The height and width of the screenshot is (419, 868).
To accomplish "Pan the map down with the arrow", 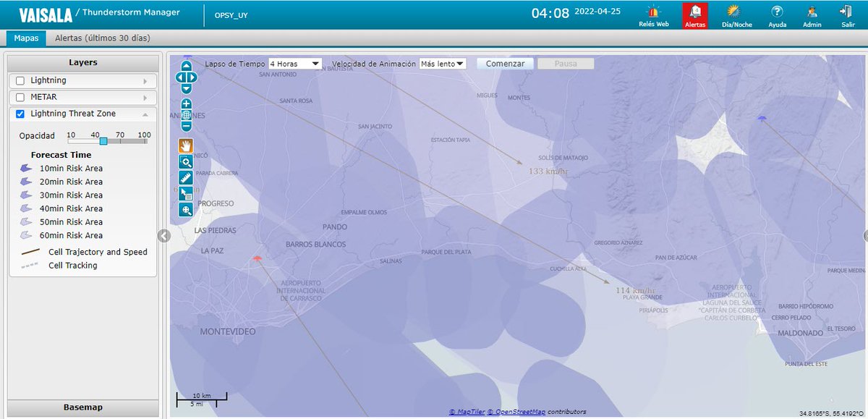I will coord(187,88).
